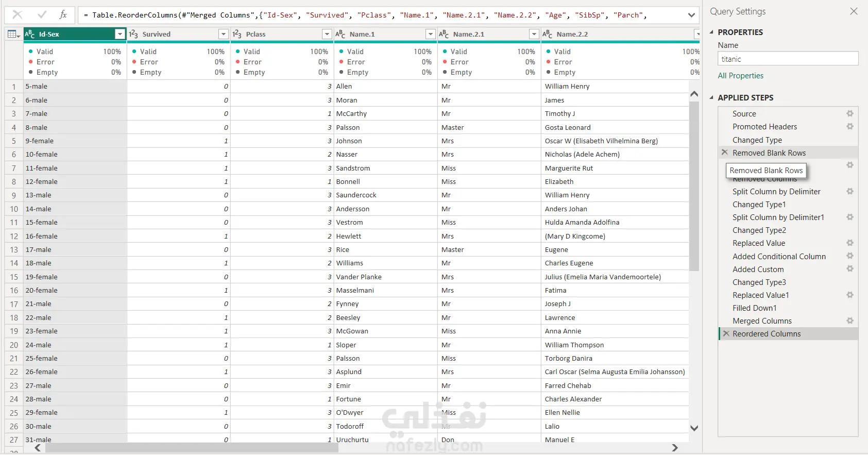Open settings gear for Source step

coord(850,113)
